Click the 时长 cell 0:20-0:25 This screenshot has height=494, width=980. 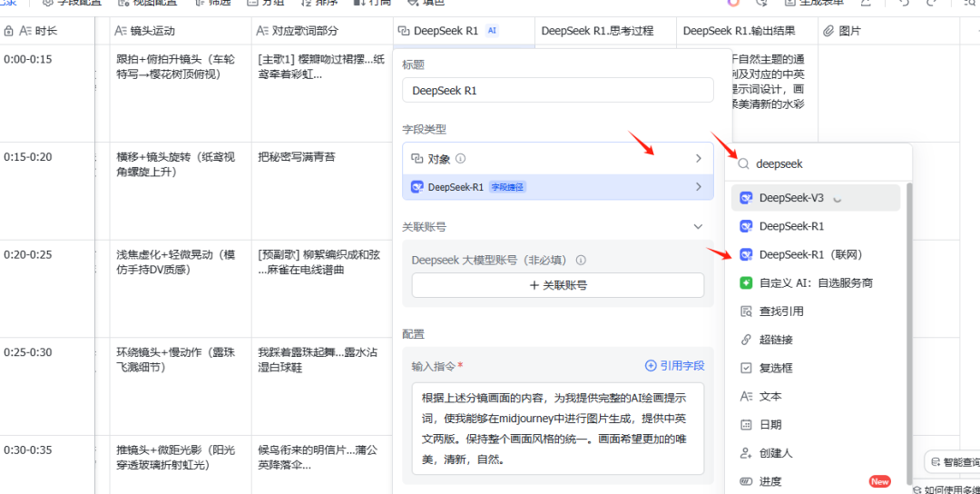(47, 288)
